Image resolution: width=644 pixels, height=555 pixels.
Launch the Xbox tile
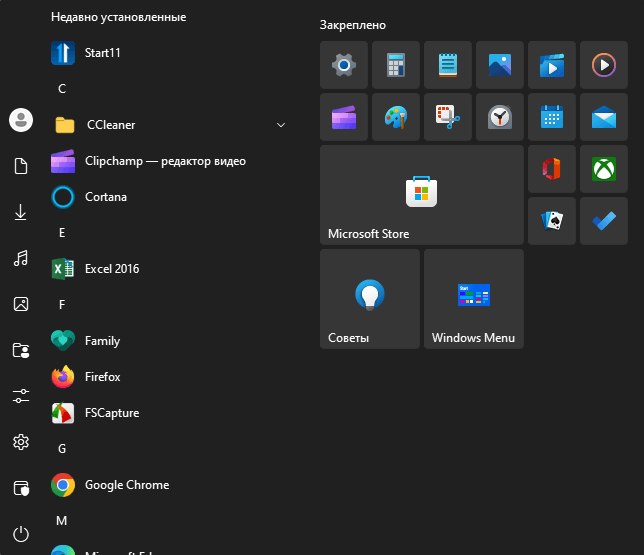point(604,169)
